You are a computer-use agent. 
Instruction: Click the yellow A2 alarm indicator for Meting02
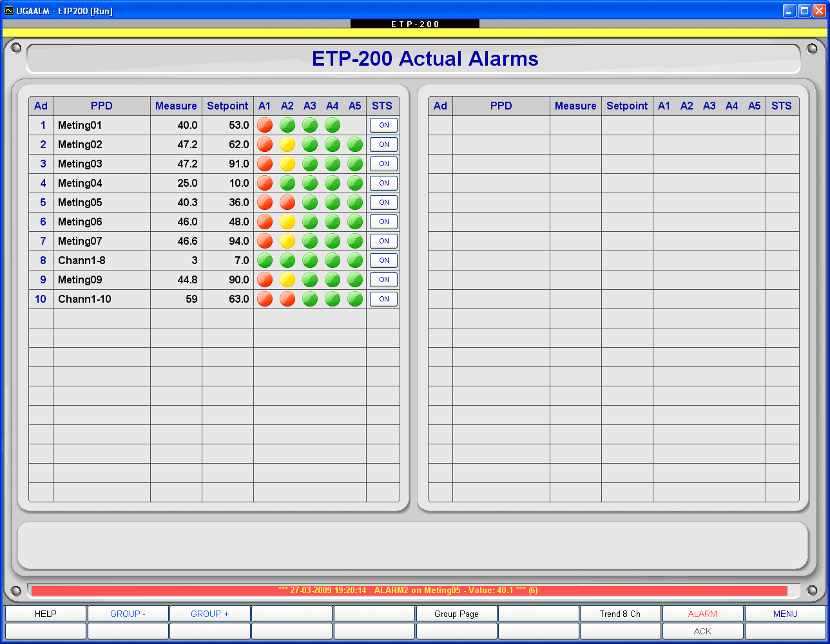coord(287,144)
